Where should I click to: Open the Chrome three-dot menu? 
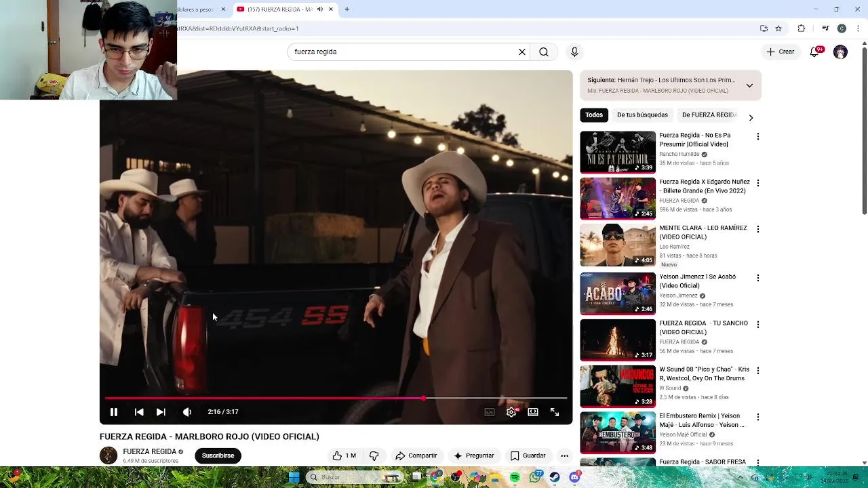pos(858,28)
